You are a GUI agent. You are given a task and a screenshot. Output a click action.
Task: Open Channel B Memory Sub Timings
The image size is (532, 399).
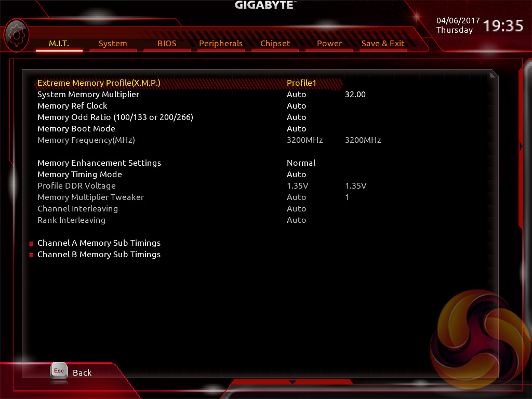(x=99, y=255)
